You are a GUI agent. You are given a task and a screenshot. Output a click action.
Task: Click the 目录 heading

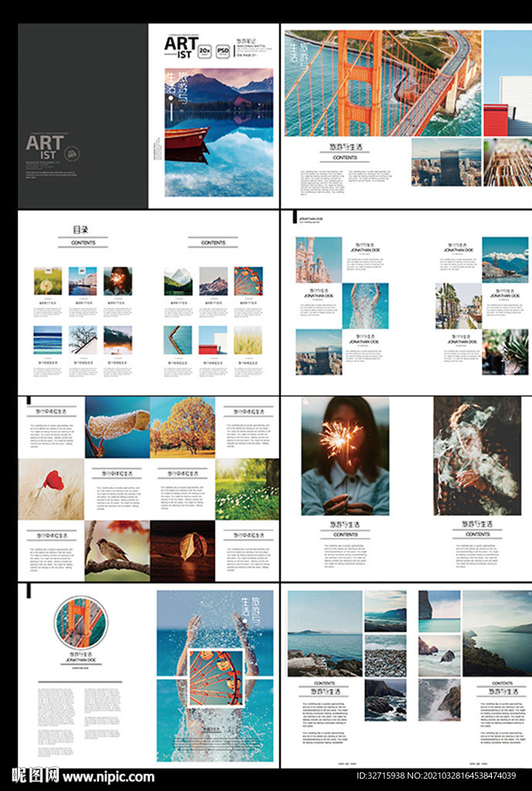click(x=81, y=230)
